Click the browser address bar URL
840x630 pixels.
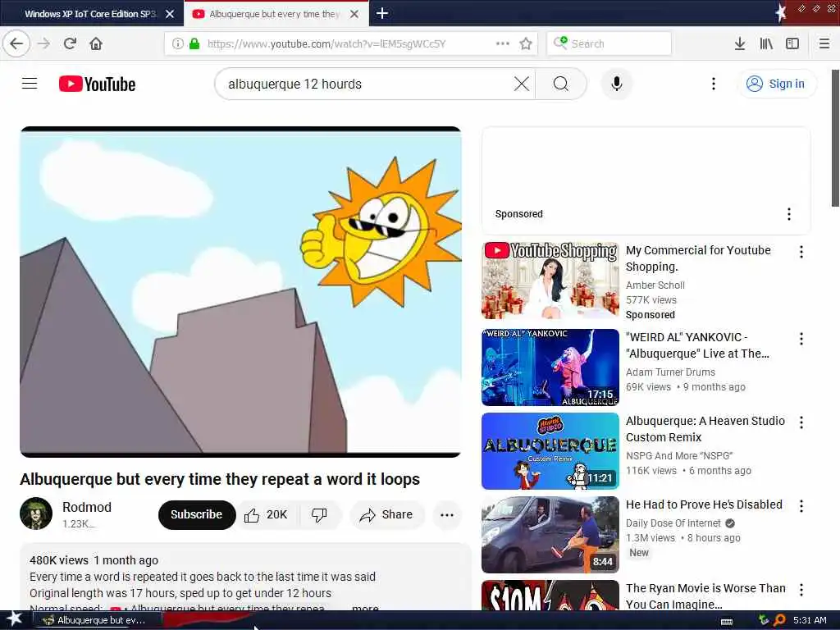tap(326, 43)
